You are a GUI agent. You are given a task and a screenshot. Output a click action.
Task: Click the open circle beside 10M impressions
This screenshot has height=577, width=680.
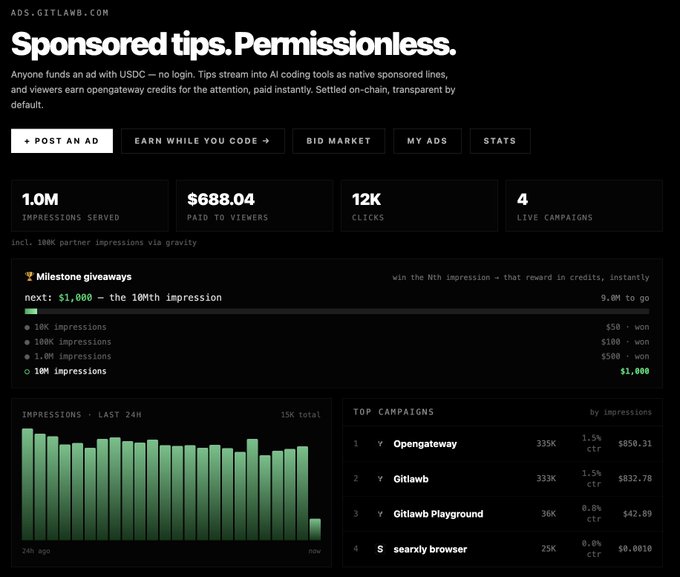(x=27, y=371)
